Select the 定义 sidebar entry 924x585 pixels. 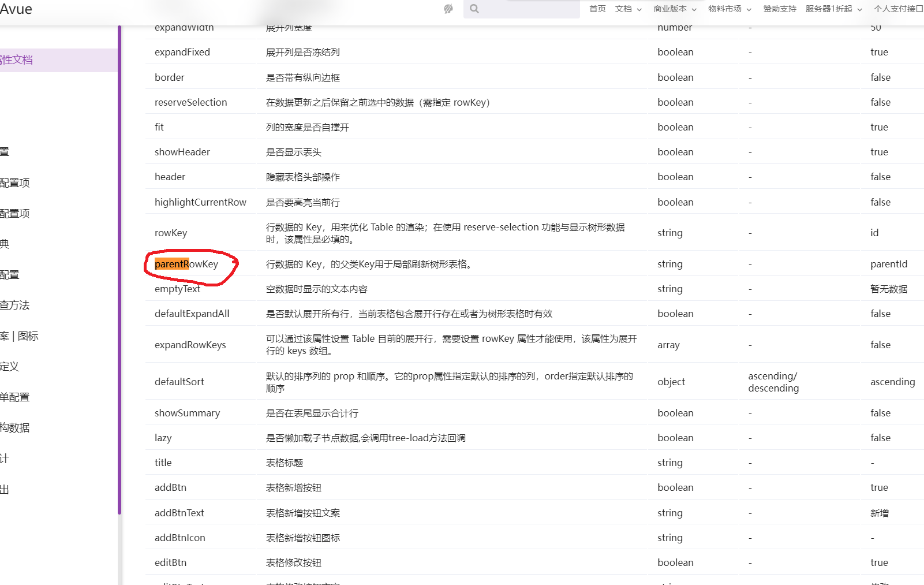10,366
